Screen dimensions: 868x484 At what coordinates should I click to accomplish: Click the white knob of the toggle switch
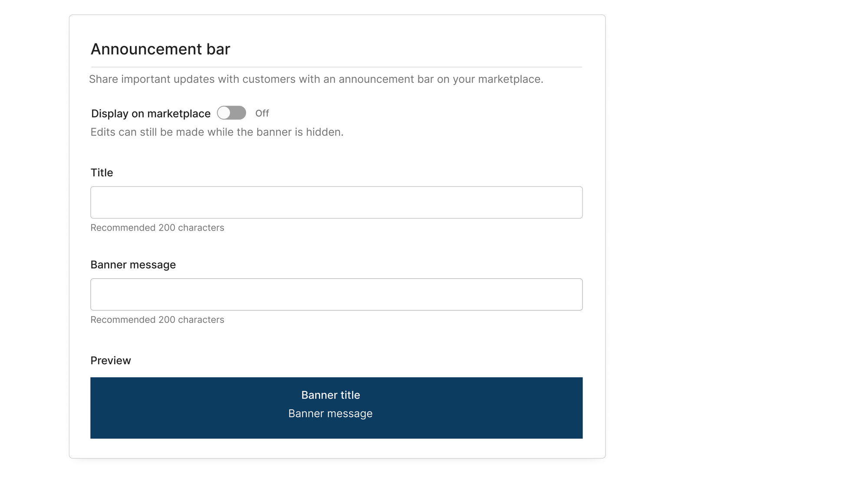(x=224, y=113)
